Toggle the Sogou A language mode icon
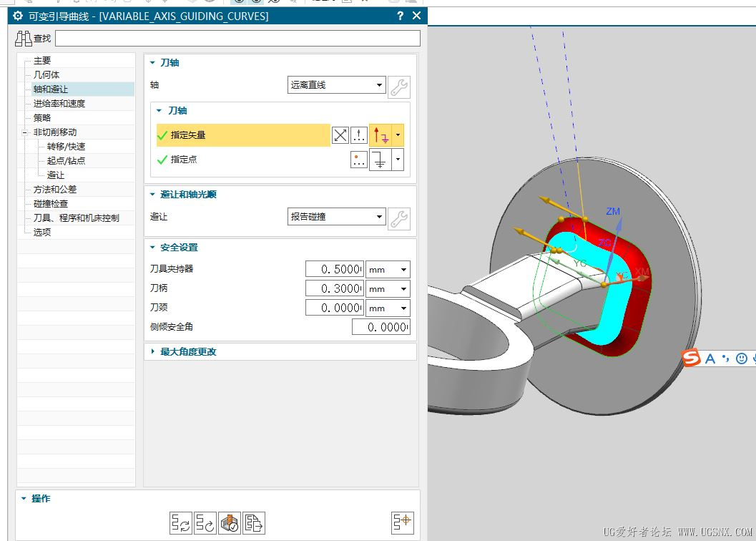 [710, 359]
